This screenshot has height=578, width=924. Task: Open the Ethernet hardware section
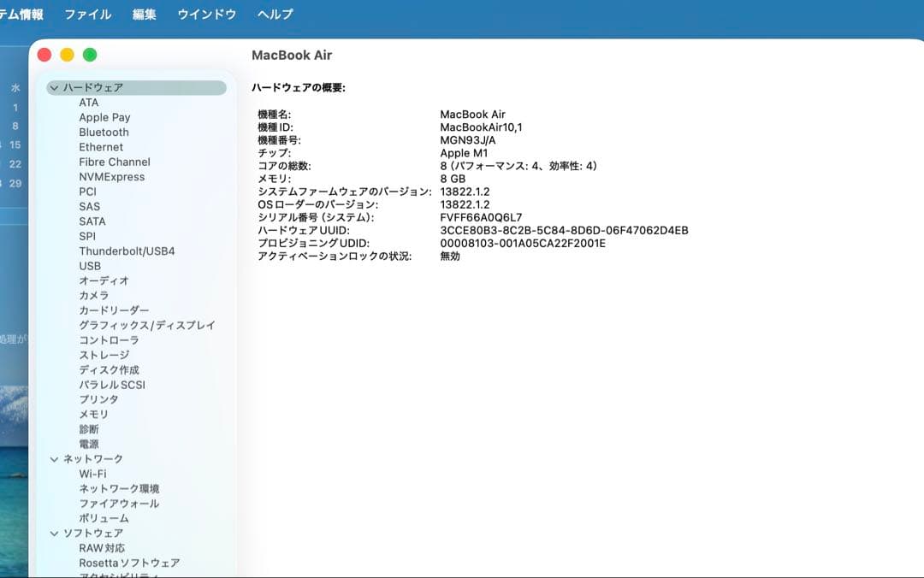tap(100, 146)
